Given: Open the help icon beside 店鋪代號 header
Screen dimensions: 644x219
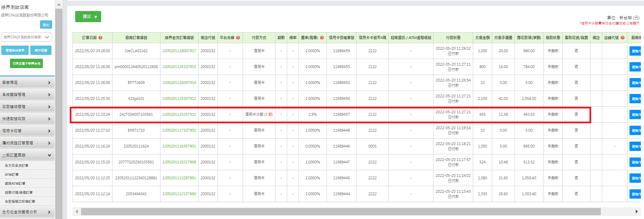Looking at the screenshot, I should [x=623, y=38].
